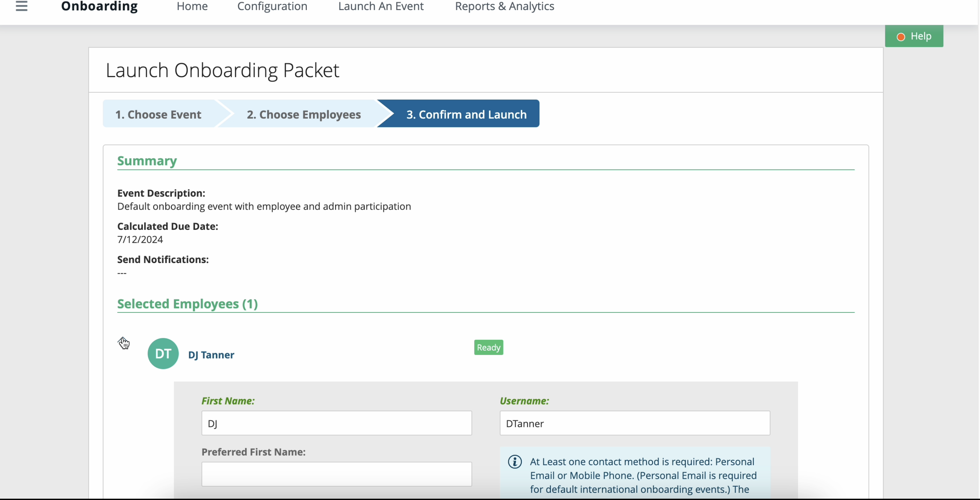Click the Summary section heading
The width and height of the screenshot is (980, 500).
(x=147, y=161)
